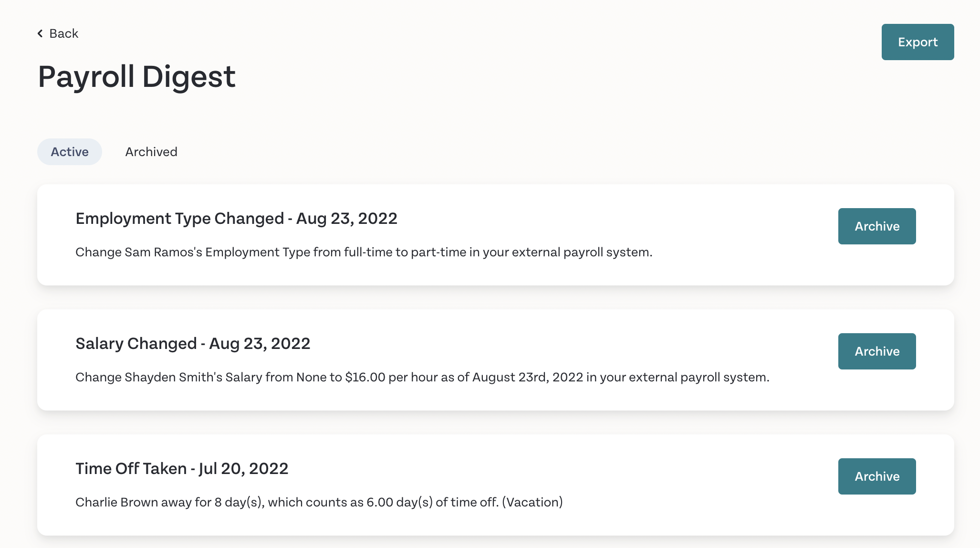The width and height of the screenshot is (980, 548).
Task: Open the Archived tab
Action: [x=151, y=152]
